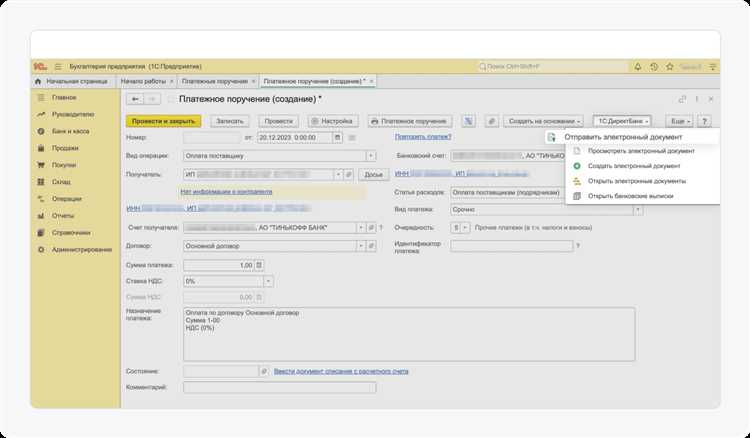Toggle the 1С:ДиректБанк dropdown button
The image size is (750, 438).
622,121
